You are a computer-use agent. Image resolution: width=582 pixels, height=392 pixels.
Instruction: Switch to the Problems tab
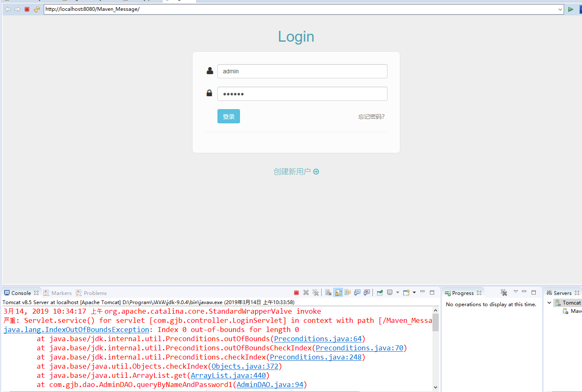[x=91, y=293]
